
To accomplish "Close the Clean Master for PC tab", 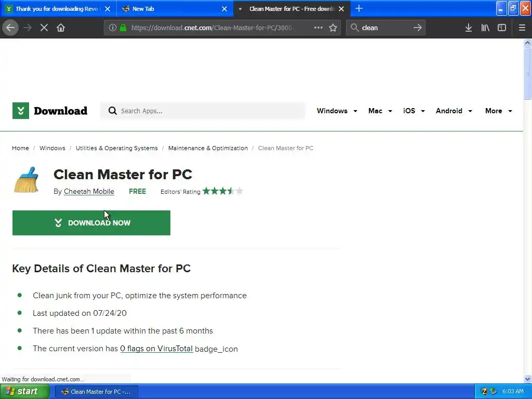I will click(x=341, y=9).
